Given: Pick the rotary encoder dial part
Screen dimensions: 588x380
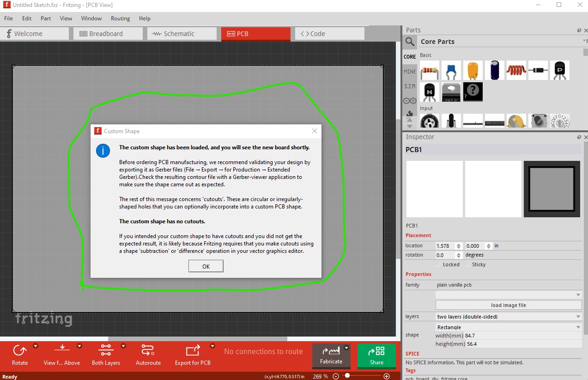Looking at the screenshot, I should (x=559, y=121).
